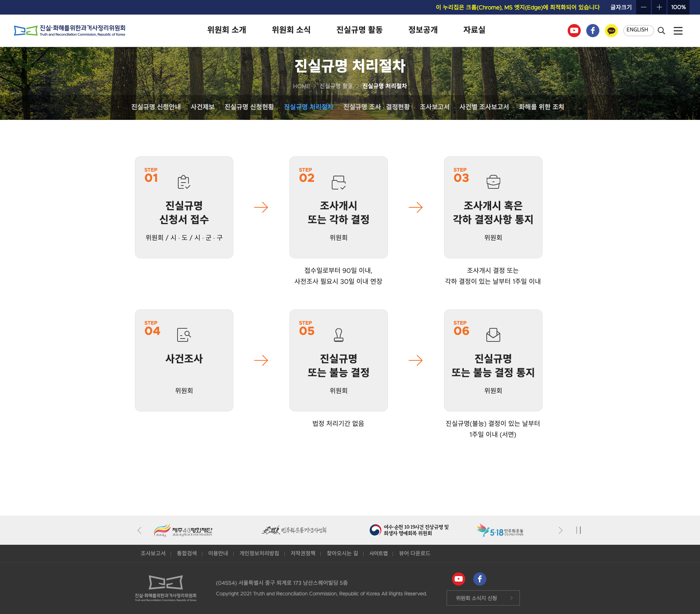Open the 진실규명 활동 main menu
700x614 pixels.
click(x=359, y=30)
